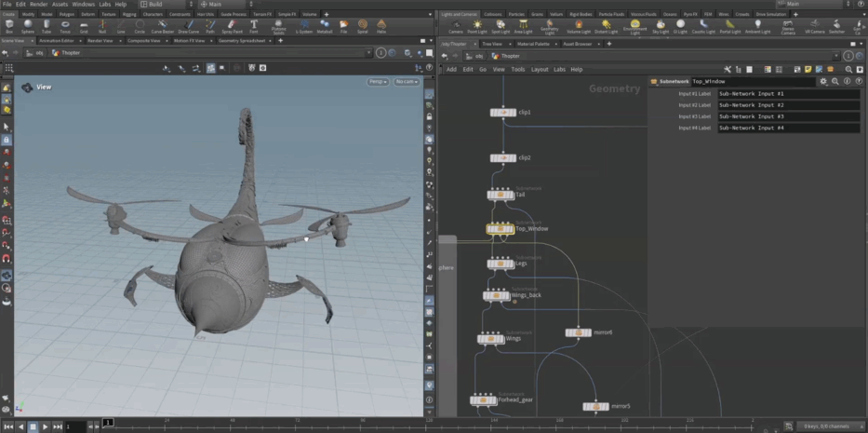This screenshot has height=433, width=868.
Task: Add a Point Light from the shelf
Action: pyautogui.click(x=477, y=25)
